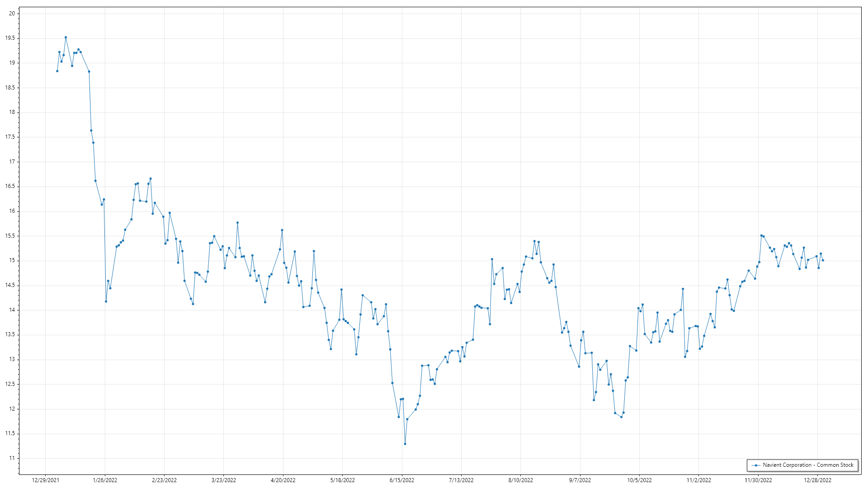
Task: Select the 3/23/2022 date axis label
Action: click(224, 480)
